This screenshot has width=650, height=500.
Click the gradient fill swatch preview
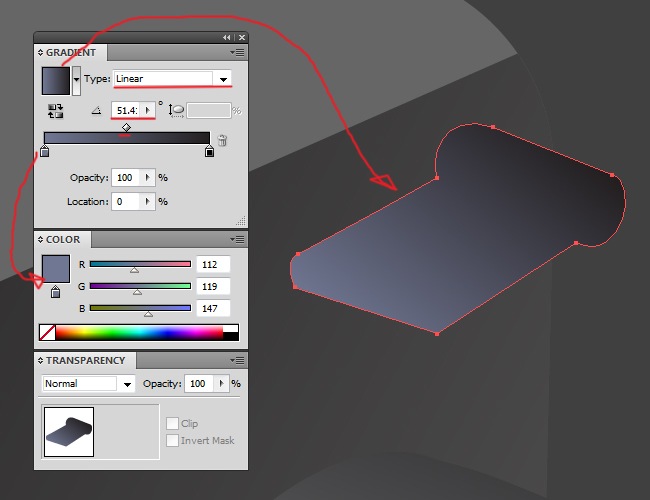(x=56, y=81)
